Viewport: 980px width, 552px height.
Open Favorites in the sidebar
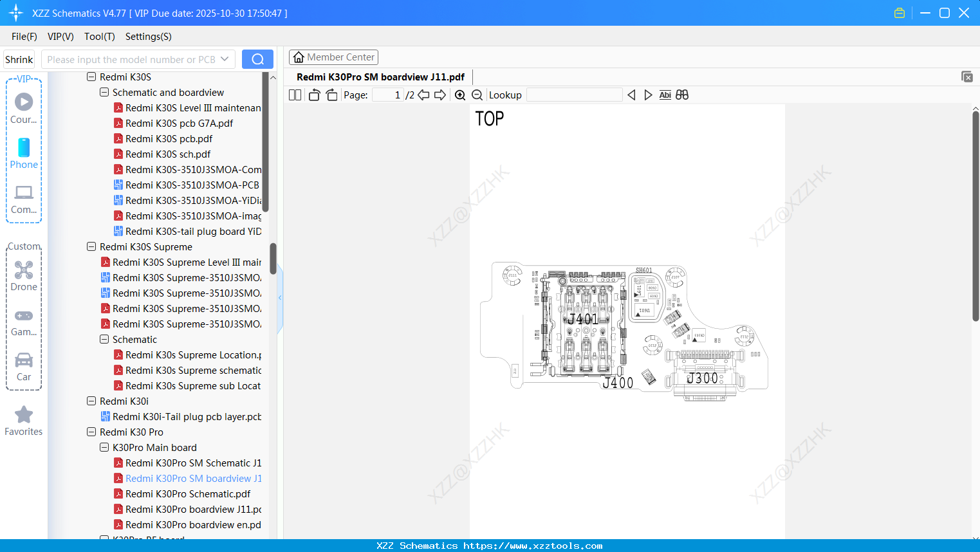(24, 421)
